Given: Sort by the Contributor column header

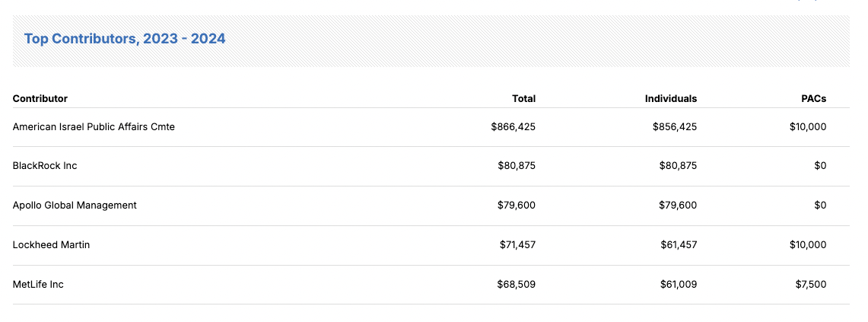Looking at the screenshot, I should tap(40, 99).
